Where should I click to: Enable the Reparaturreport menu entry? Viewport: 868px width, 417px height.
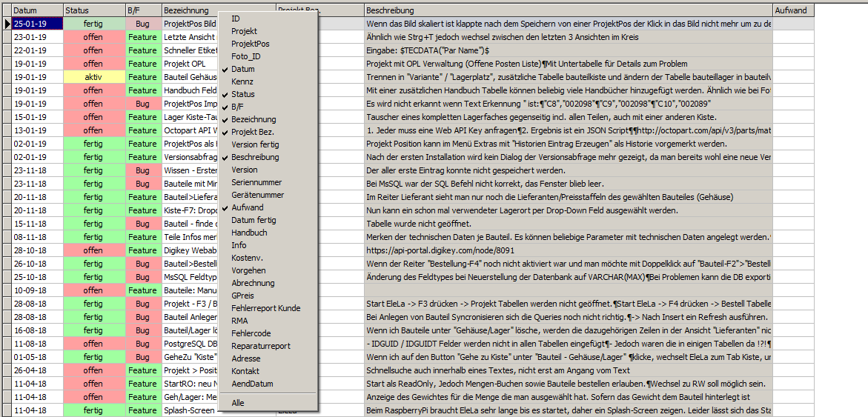click(x=261, y=346)
